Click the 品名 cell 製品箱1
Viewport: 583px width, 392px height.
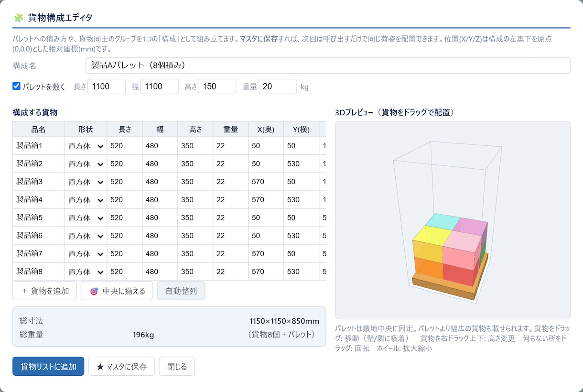pyautogui.click(x=38, y=146)
